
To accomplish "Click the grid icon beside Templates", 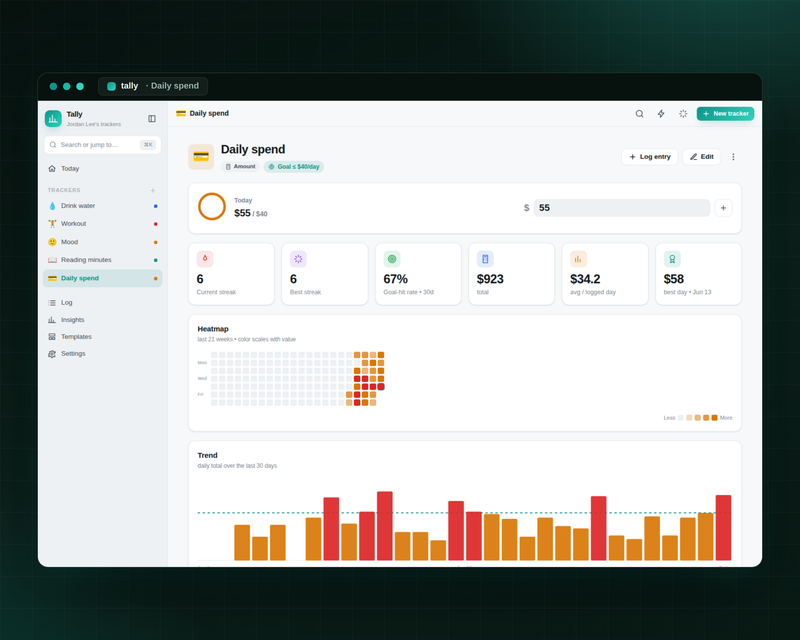I will tap(52, 337).
